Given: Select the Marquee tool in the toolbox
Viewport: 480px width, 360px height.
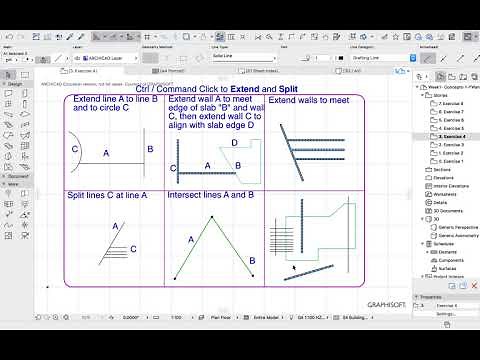Looking at the screenshot, I should point(25,75).
